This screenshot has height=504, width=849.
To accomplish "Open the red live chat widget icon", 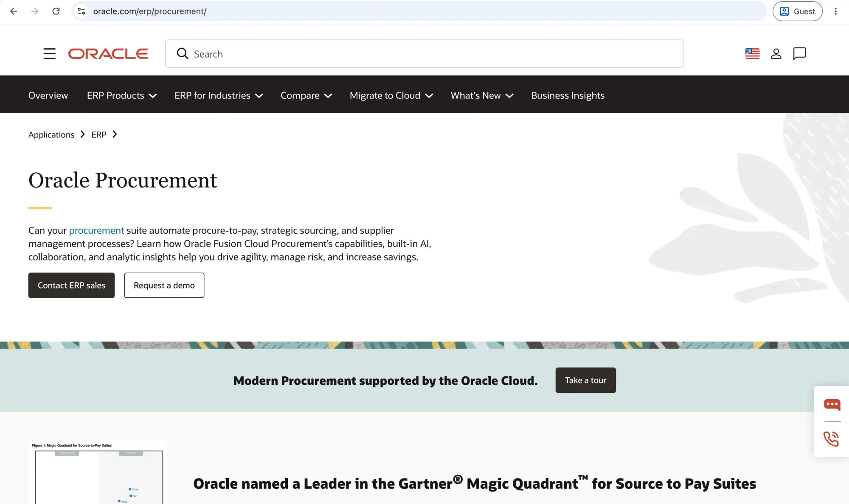I will (x=832, y=404).
